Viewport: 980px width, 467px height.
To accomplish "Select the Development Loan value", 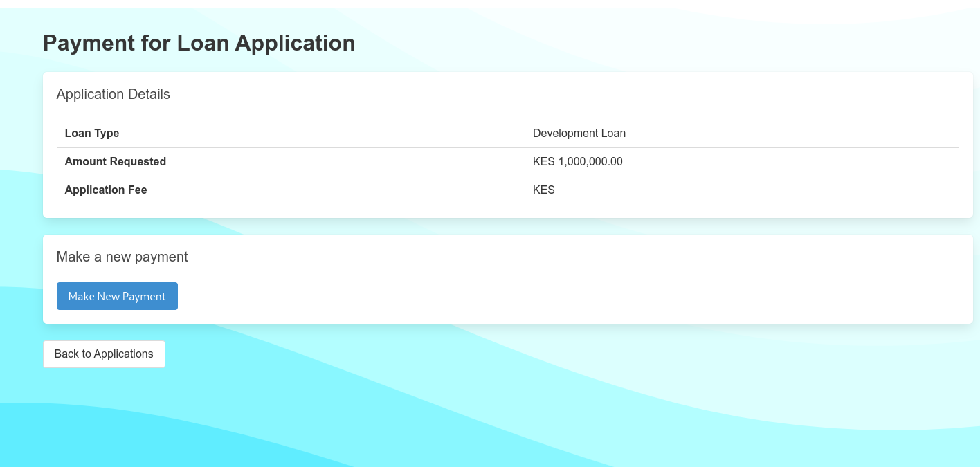I will click(579, 134).
